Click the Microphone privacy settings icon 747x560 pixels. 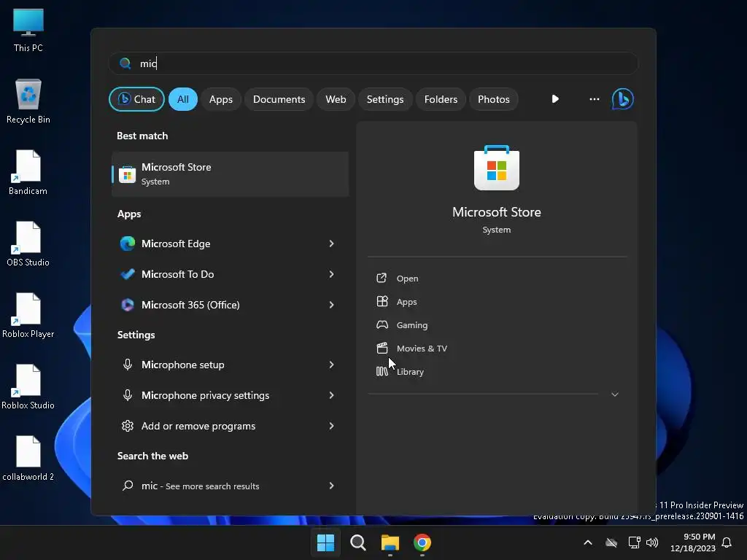coord(127,394)
